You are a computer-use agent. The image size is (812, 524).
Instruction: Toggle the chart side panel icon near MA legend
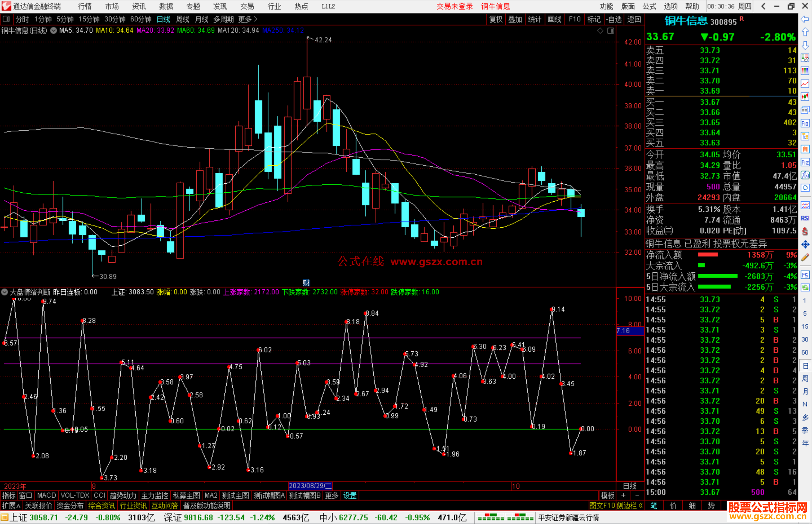point(611,31)
